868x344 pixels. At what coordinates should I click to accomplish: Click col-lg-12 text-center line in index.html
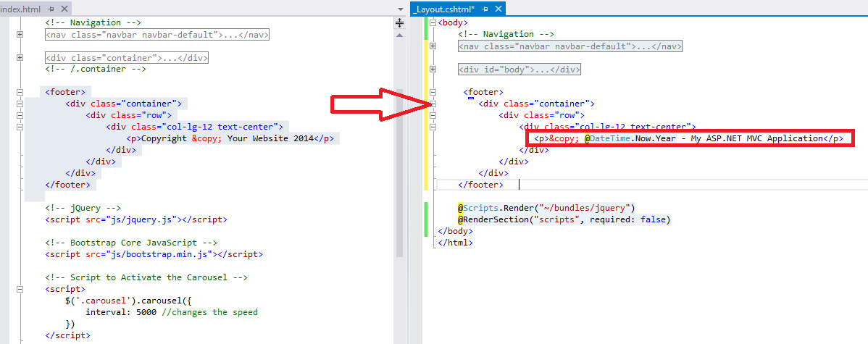[196, 127]
